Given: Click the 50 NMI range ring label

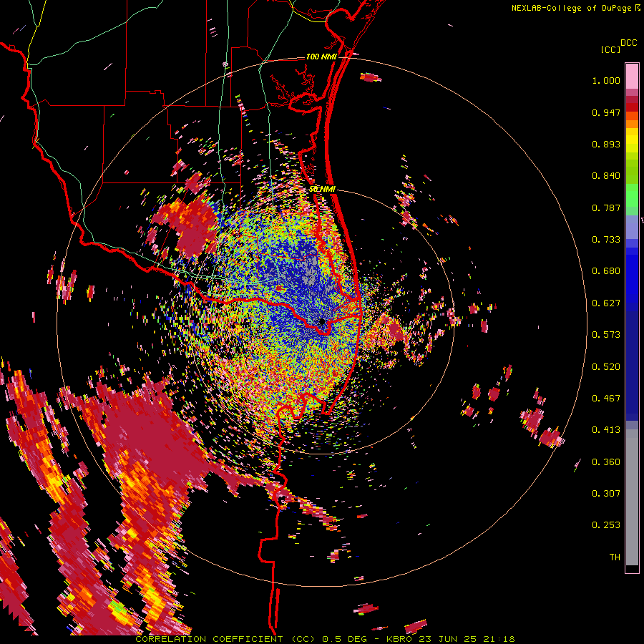Looking at the screenshot, I should click(x=322, y=190).
